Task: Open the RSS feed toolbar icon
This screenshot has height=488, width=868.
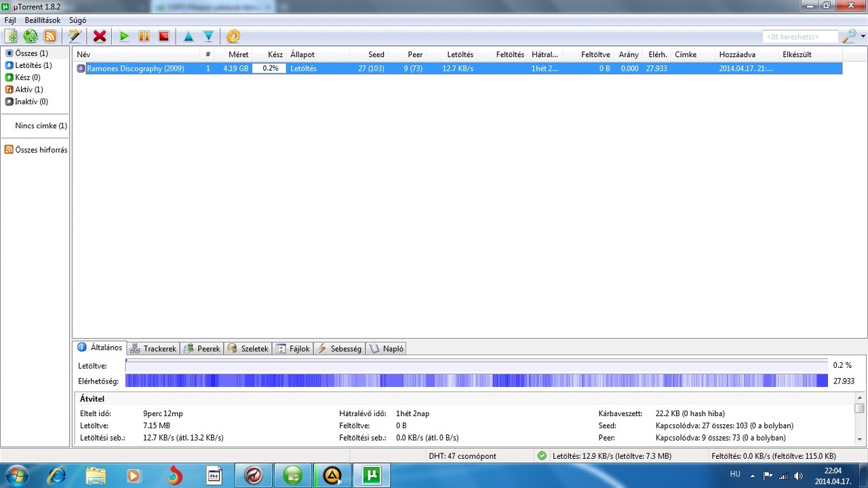Action: click(50, 36)
